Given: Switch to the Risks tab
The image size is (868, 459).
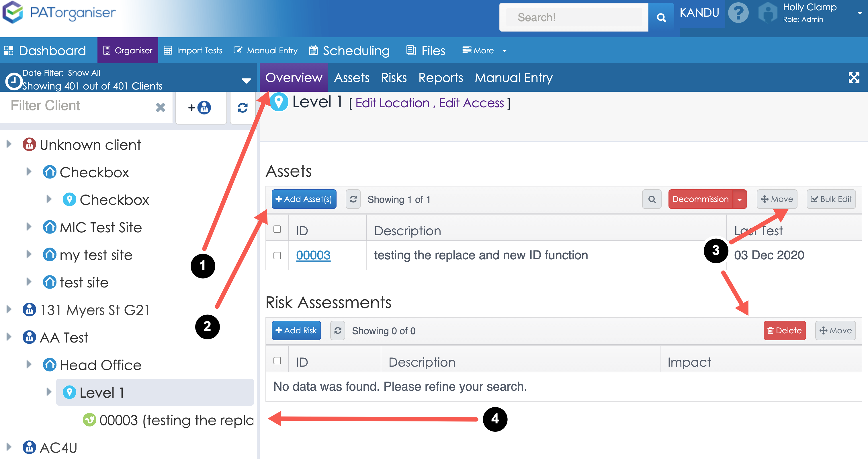Looking at the screenshot, I should click(x=394, y=77).
